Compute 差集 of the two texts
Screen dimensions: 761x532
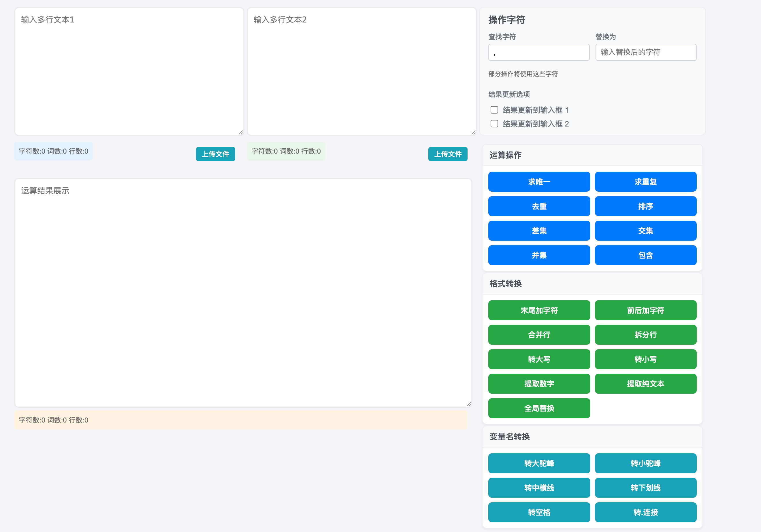(539, 231)
